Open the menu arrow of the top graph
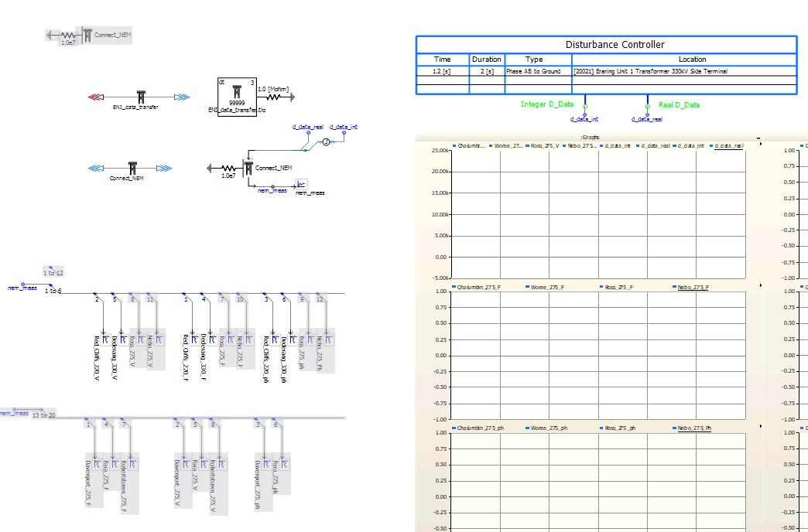This screenshot has height=532, width=808. [761, 144]
